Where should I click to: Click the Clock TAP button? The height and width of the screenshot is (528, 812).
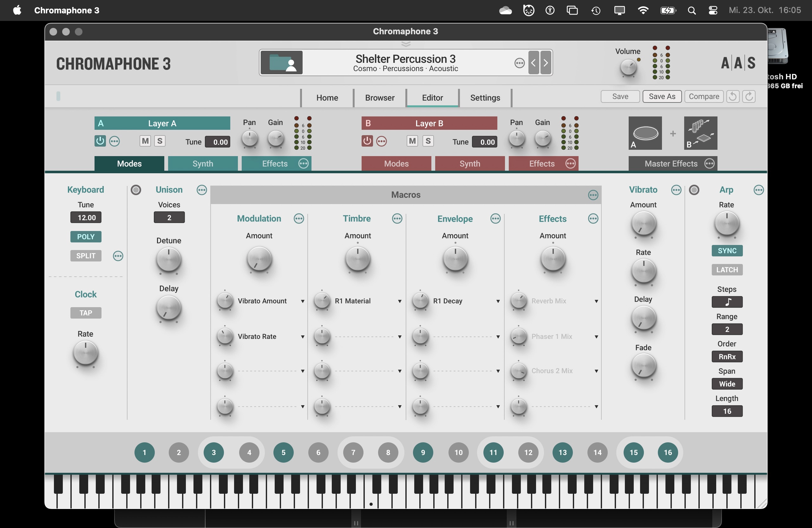tap(86, 313)
